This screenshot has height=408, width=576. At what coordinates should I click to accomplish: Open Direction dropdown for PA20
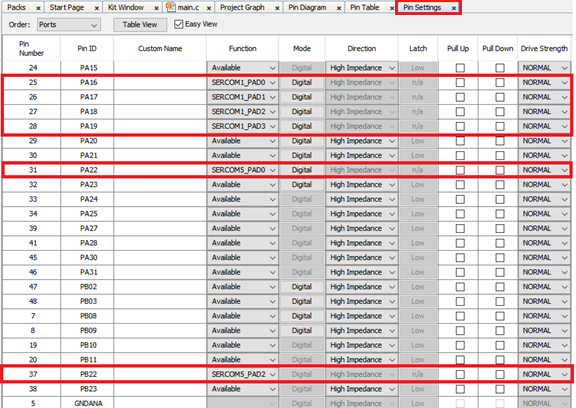click(361, 141)
